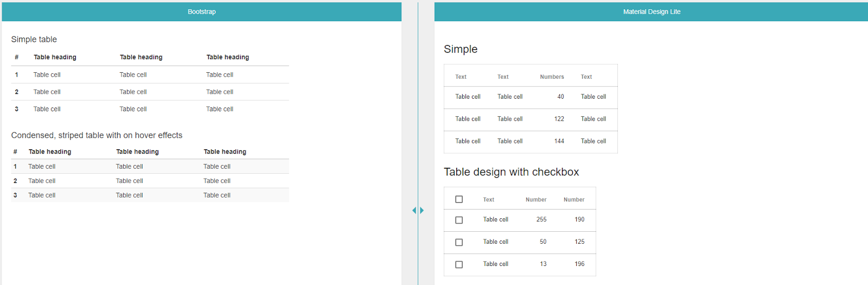
Task: Click the 'Simple table' heading text
Action: pos(34,40)
